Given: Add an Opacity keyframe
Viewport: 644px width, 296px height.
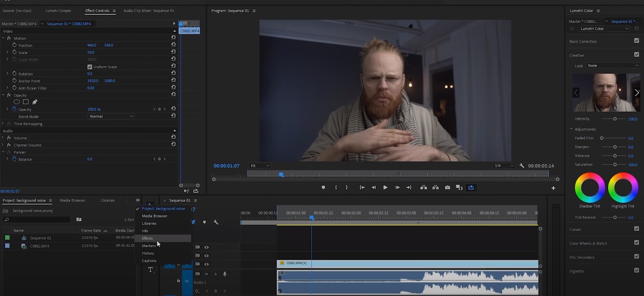Looking at the screenshot, I should [x=159, y=109].
